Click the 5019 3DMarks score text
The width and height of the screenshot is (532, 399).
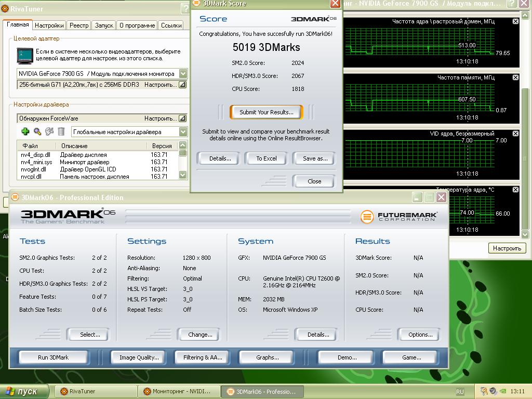click(x=267, y=47)
